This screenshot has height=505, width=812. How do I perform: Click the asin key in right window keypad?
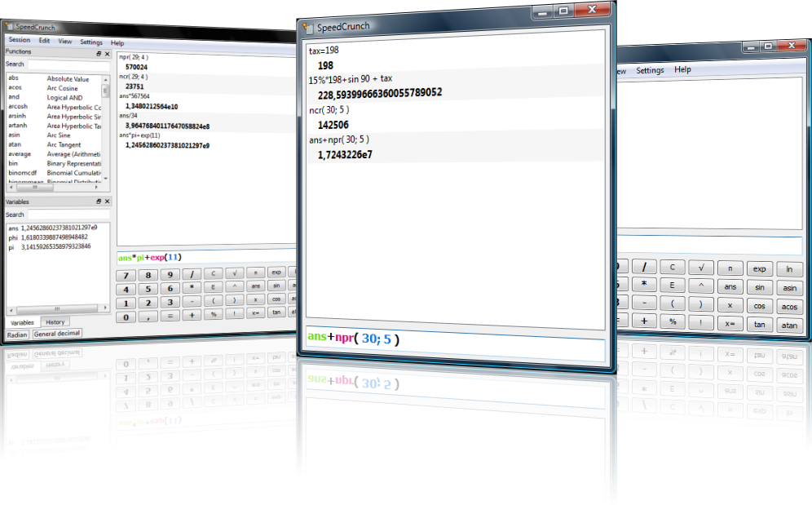tap(789, 288)
